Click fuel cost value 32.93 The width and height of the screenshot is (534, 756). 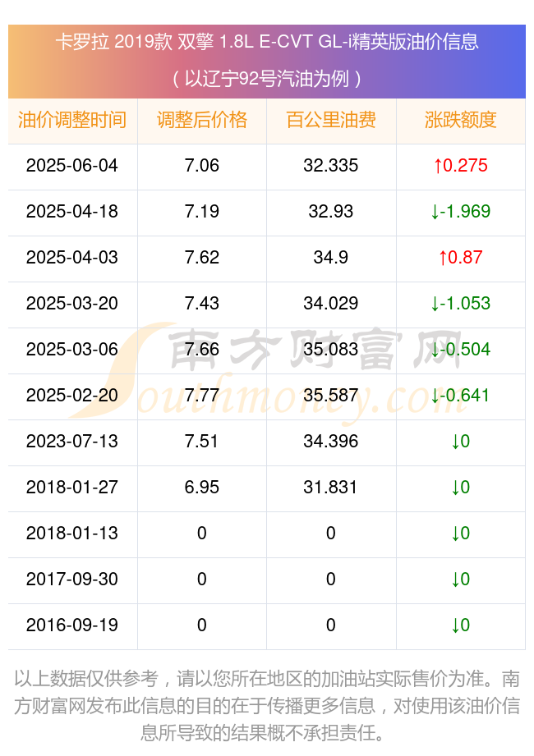331,211
